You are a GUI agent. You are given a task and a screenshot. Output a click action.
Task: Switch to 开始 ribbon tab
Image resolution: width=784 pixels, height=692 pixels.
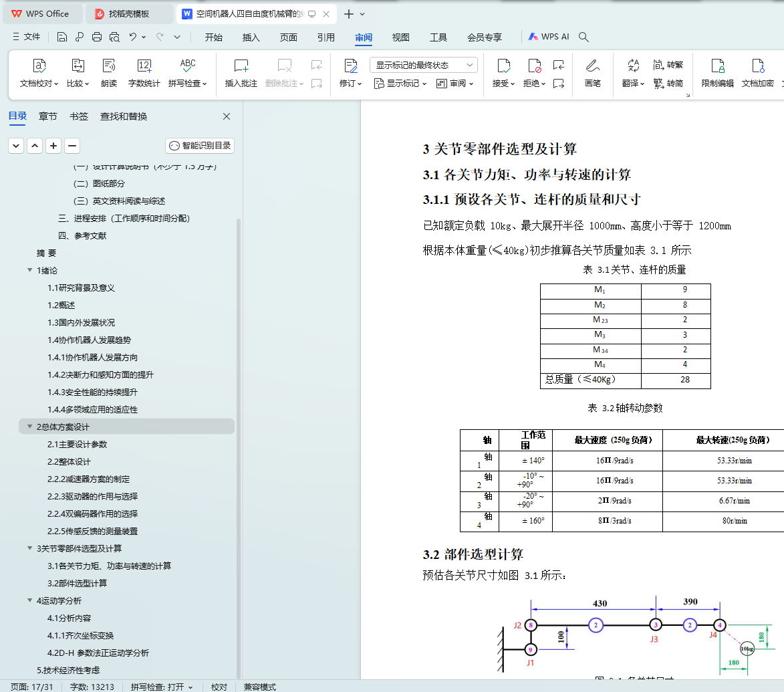click(213, 37)
